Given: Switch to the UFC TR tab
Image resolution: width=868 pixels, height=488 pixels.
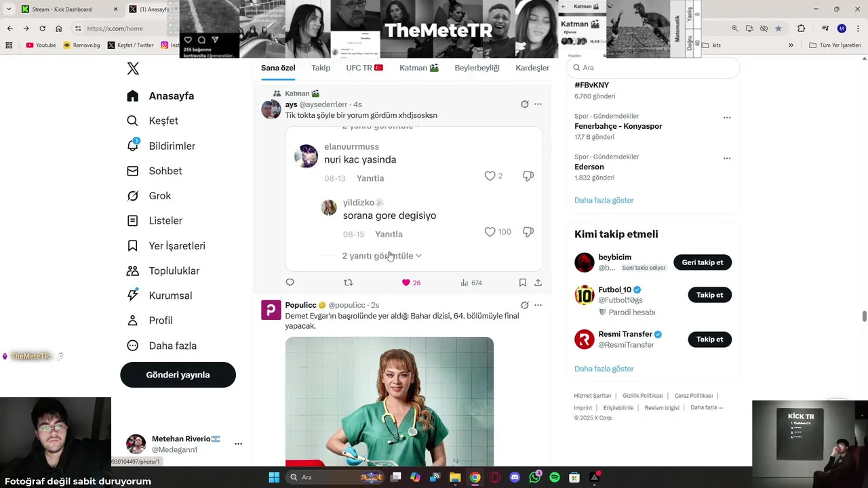Looking at the screenshot, I should (365, 68).
